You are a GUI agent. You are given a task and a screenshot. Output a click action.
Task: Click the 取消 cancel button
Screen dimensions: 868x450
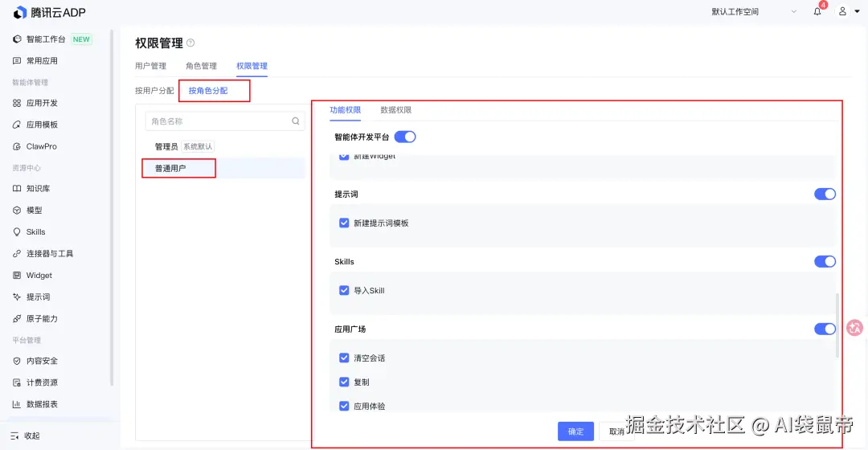[616, 432]
